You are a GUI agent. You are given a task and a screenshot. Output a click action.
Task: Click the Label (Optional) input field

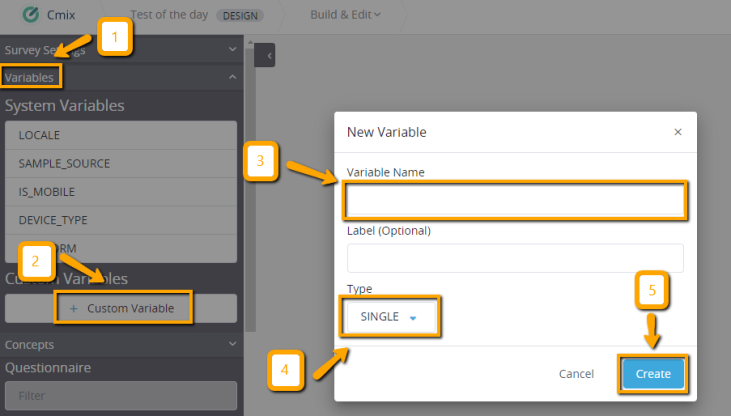(515, 258)
